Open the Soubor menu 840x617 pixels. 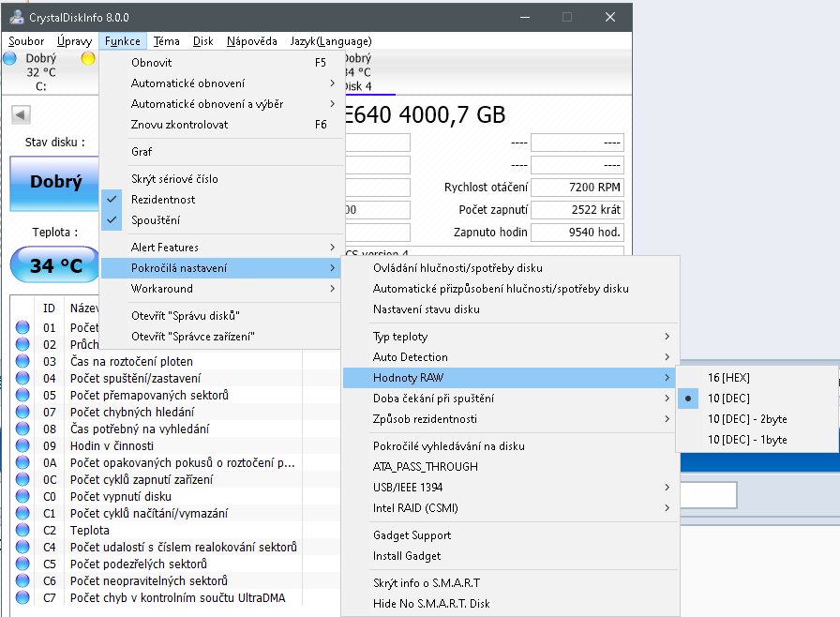(x=26, y=41)
